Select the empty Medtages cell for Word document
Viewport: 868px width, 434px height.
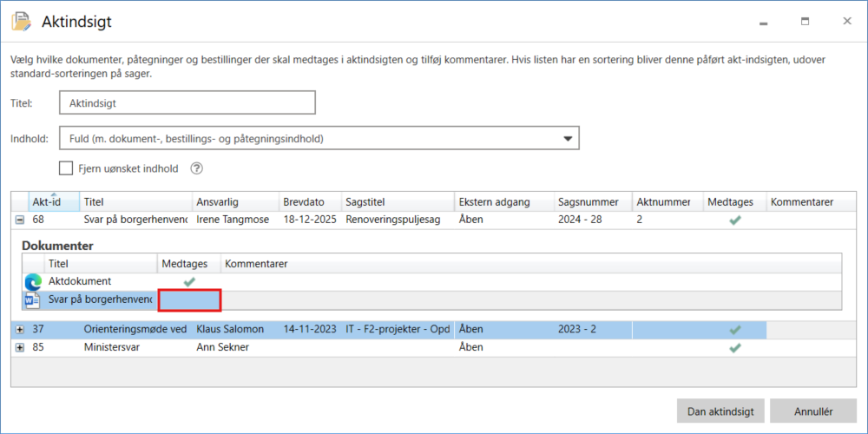(x=189, y=300)
